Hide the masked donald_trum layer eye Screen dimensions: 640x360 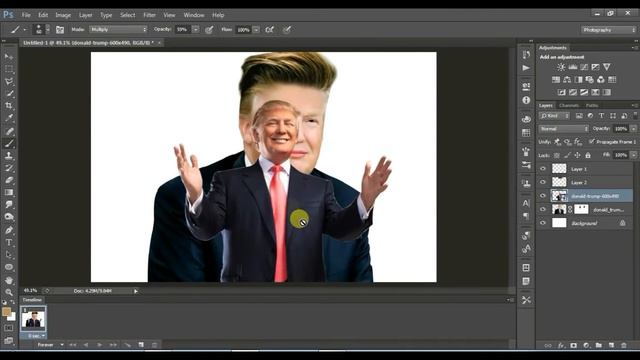click(x=543, y=209)
